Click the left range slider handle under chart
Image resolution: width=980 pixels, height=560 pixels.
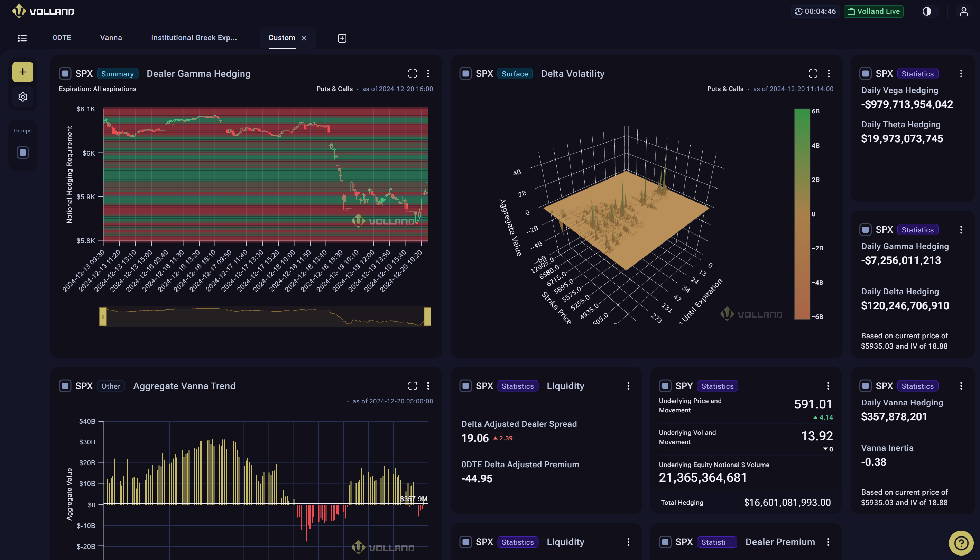pyautogui.click(x=103, y=317)
